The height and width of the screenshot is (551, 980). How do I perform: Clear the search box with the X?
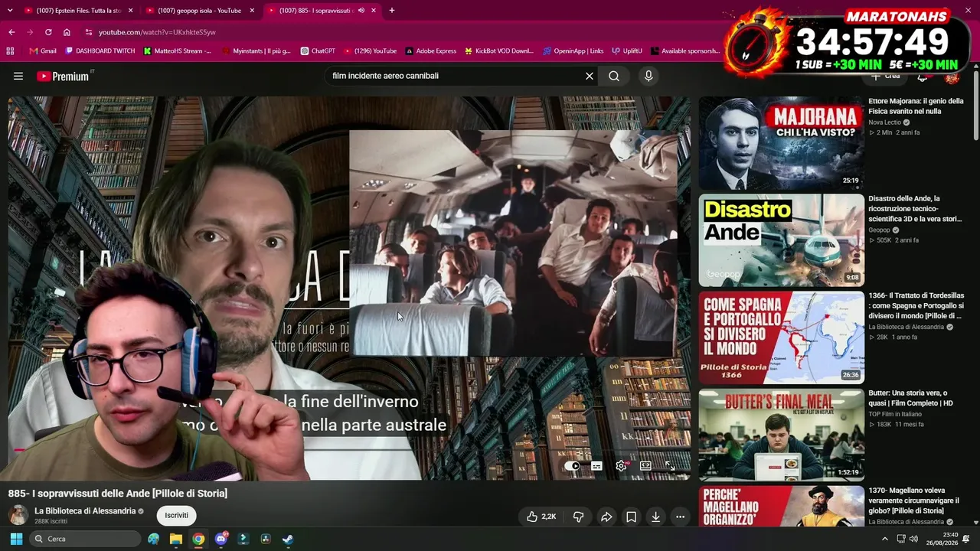(x=590, y=76)
